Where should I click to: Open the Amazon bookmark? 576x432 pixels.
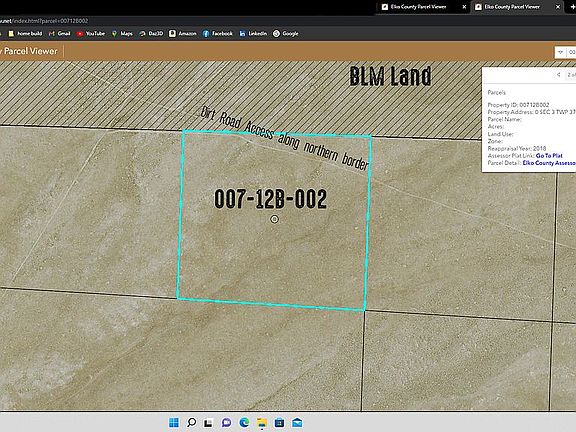[x=183, y=33]
